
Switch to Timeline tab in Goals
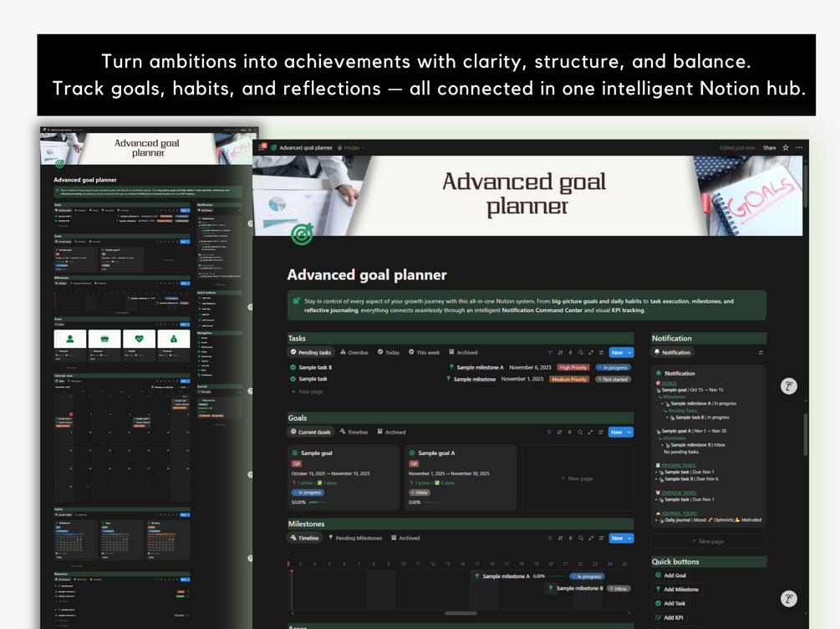click(354, 432)
